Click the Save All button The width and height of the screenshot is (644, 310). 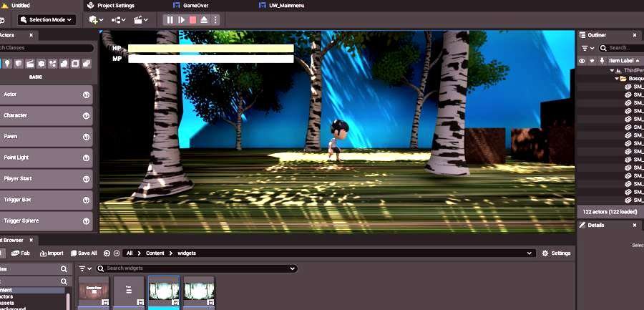83,253
